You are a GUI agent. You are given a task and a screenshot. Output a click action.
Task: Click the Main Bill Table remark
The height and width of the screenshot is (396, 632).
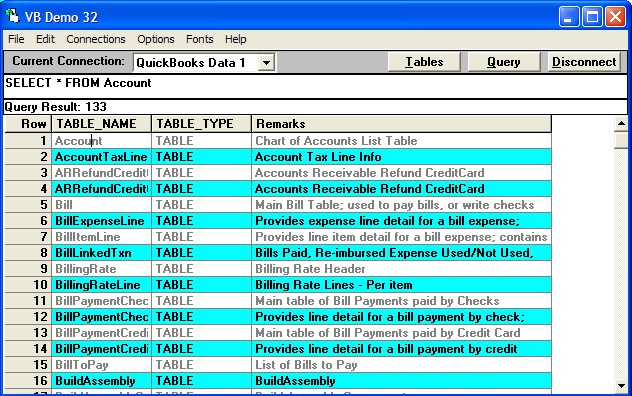pos(401,205)
